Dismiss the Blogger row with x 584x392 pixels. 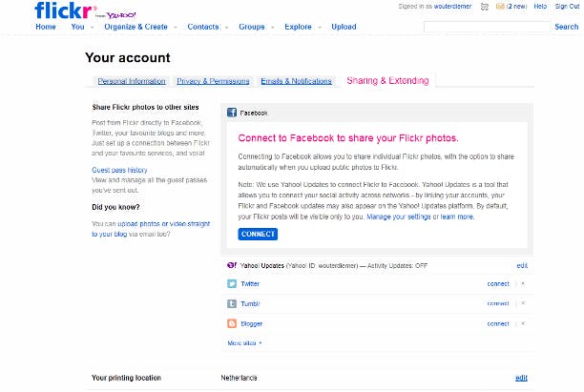523,323
